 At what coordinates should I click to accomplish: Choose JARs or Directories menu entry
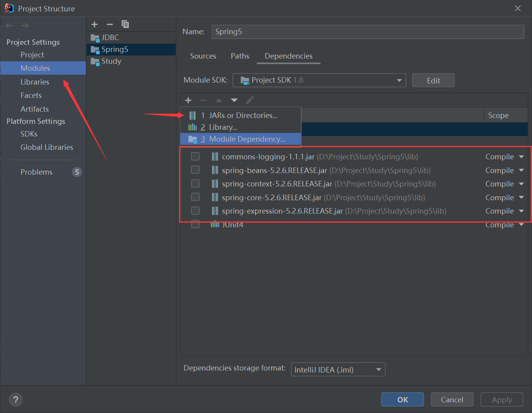pyautogui.click(x=241, y=115)
